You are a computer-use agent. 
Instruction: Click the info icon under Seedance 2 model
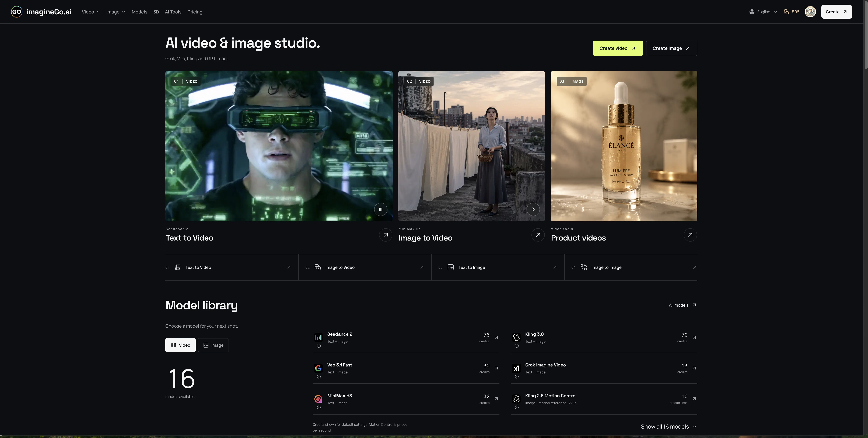click(x=318, y=346)
